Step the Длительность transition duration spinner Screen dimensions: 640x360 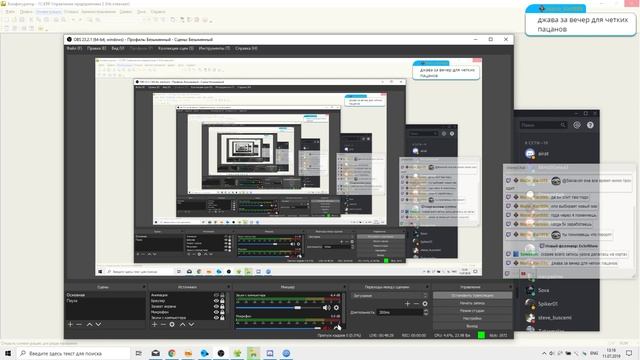click(x=426, y=312)
